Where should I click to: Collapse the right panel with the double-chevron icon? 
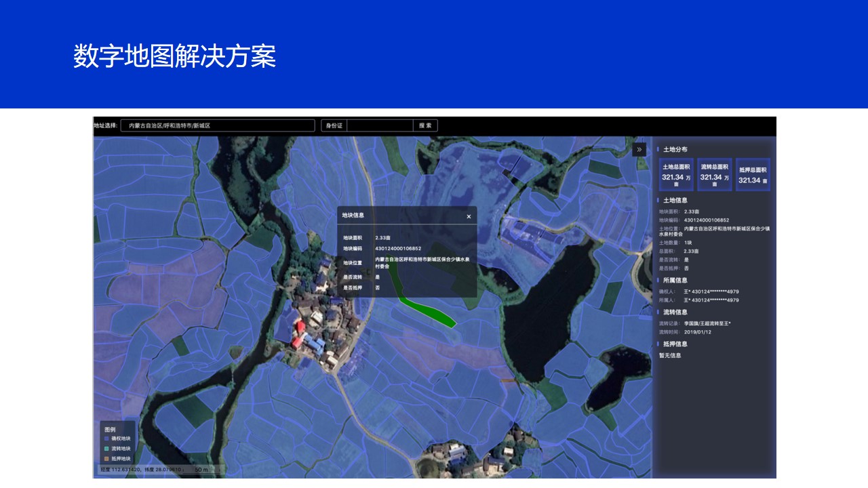(x=639, y=150)
